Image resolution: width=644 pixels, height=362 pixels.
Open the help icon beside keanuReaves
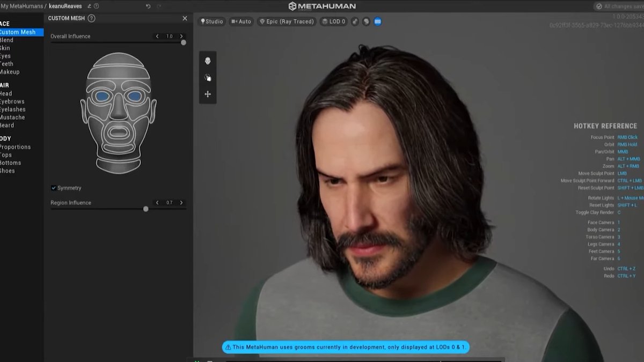pos(96,6)
